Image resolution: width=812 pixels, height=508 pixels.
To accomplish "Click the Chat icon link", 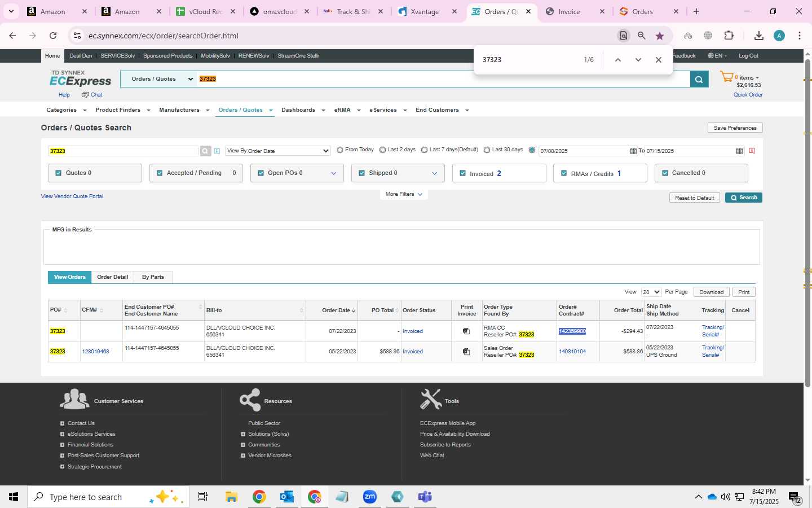I will [92, 95].
